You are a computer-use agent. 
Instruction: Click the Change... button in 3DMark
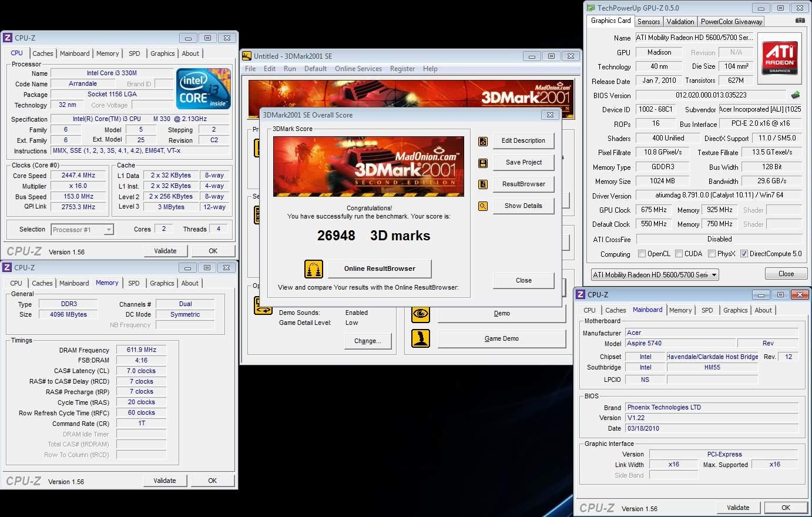click(368, 341)
